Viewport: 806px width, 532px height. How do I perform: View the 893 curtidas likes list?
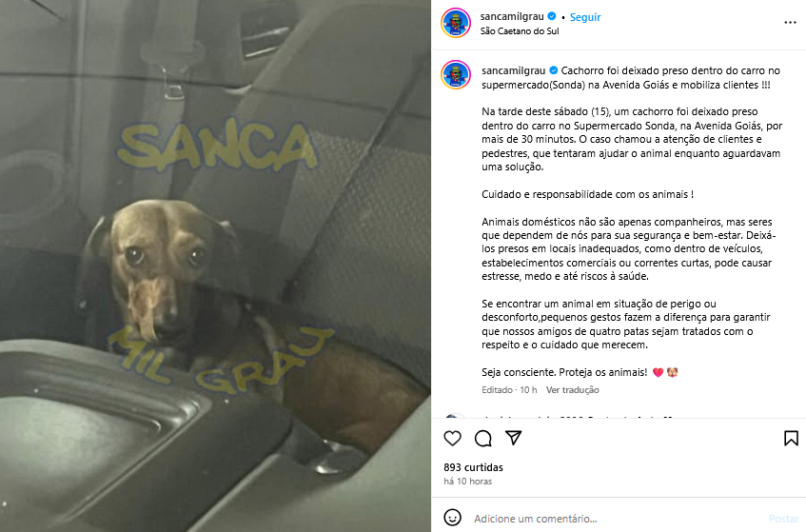tap(474, 467)
